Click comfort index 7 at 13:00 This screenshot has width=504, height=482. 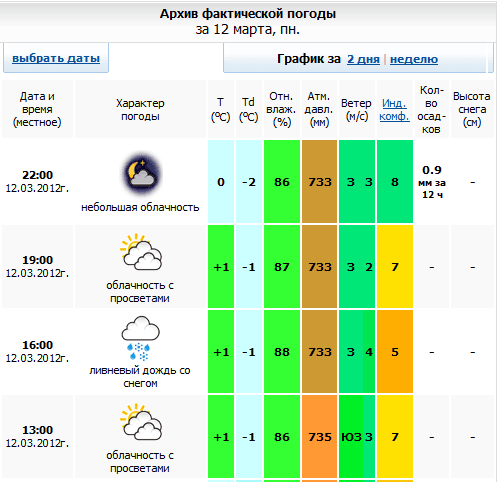[395, 437]
